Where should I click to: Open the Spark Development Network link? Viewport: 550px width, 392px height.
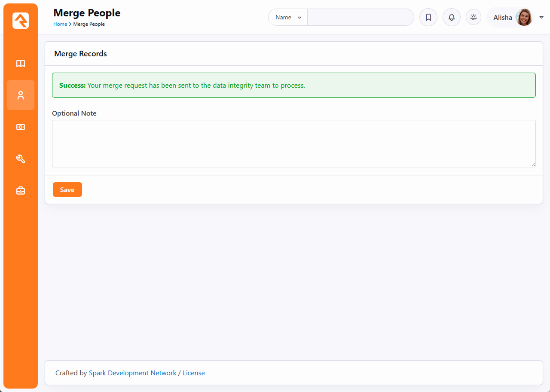click(132, 373)
